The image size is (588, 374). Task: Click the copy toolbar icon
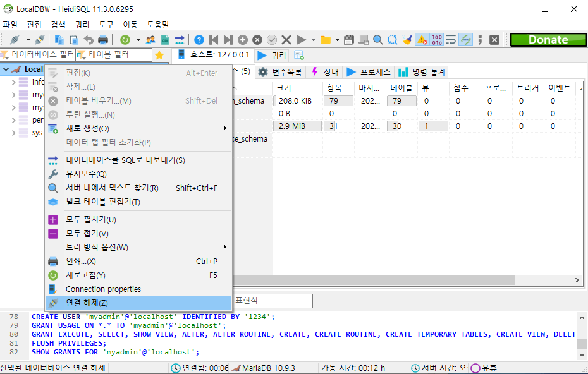[59, 40]
